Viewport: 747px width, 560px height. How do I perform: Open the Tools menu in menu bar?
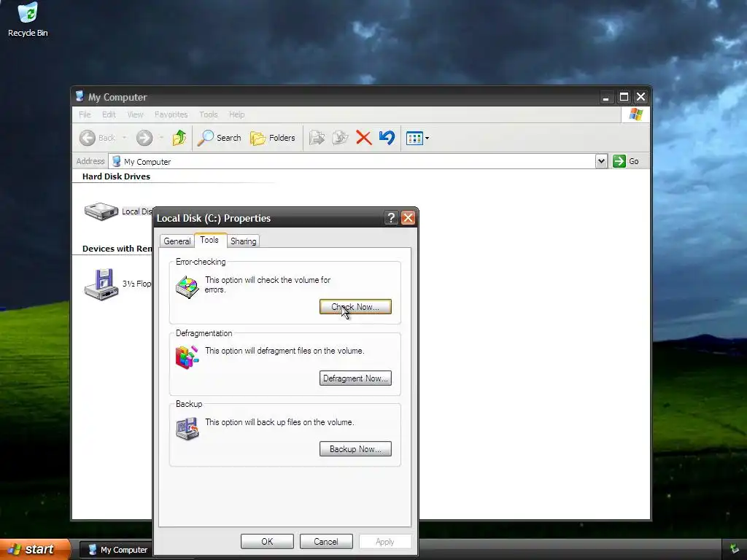click(x=208, y=114)
